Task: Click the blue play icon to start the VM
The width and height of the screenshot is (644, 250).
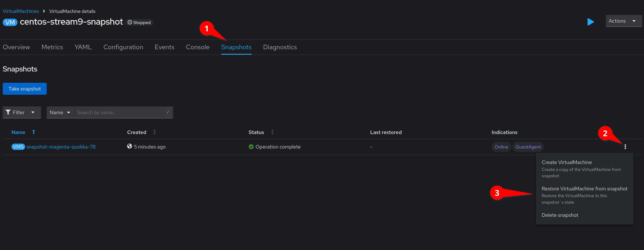Action: click(x=590, y=22)
